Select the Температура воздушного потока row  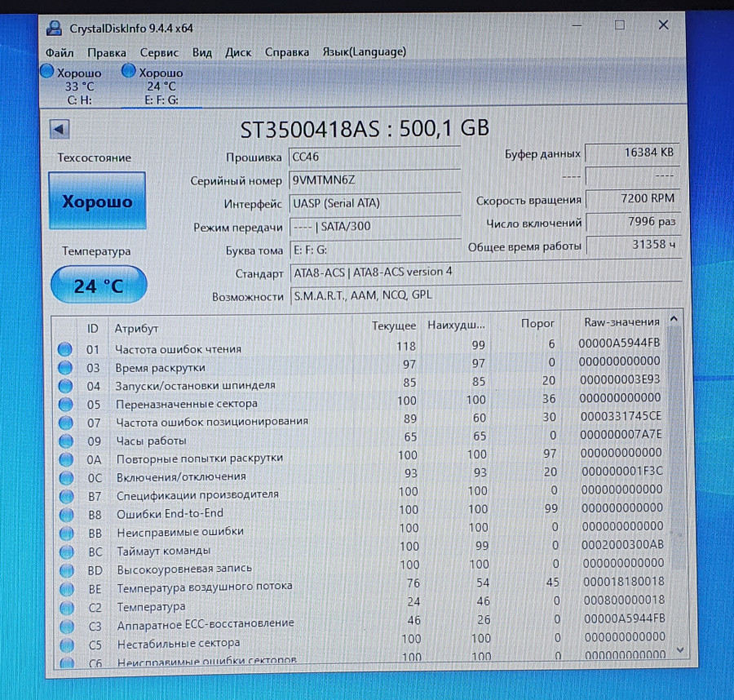pos(363,584)
